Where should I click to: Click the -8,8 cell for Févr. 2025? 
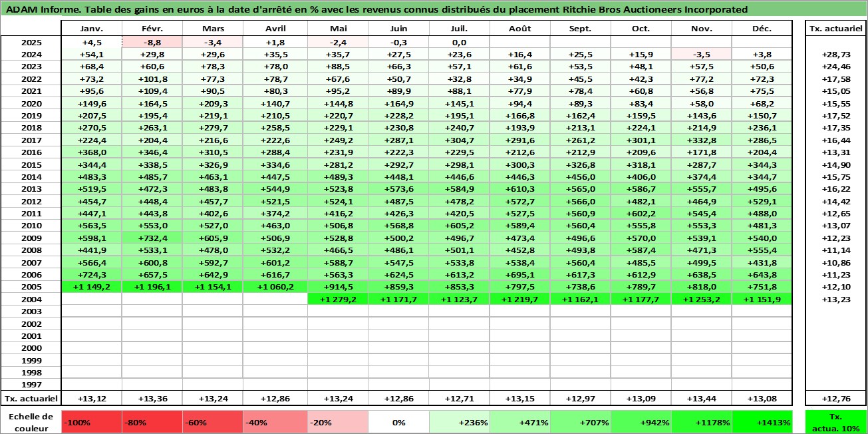click(x=152, y=42)
